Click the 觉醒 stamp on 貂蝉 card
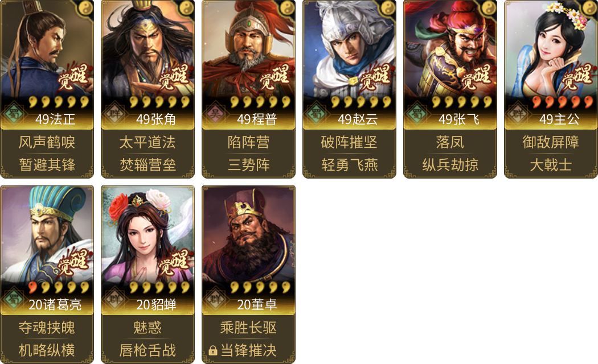Screen dimensions: 598x364 coord(174,263)
